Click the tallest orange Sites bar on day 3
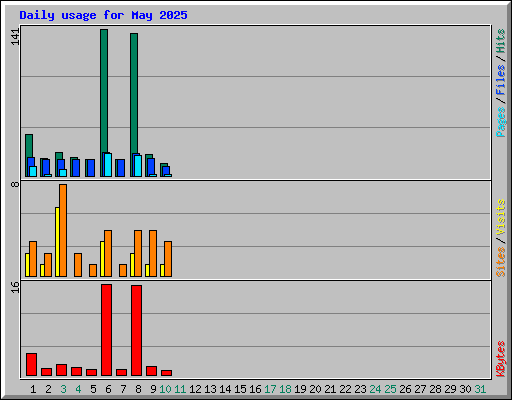Image resolution: width=512 pixels, height=400 pixels. point(63,230)
